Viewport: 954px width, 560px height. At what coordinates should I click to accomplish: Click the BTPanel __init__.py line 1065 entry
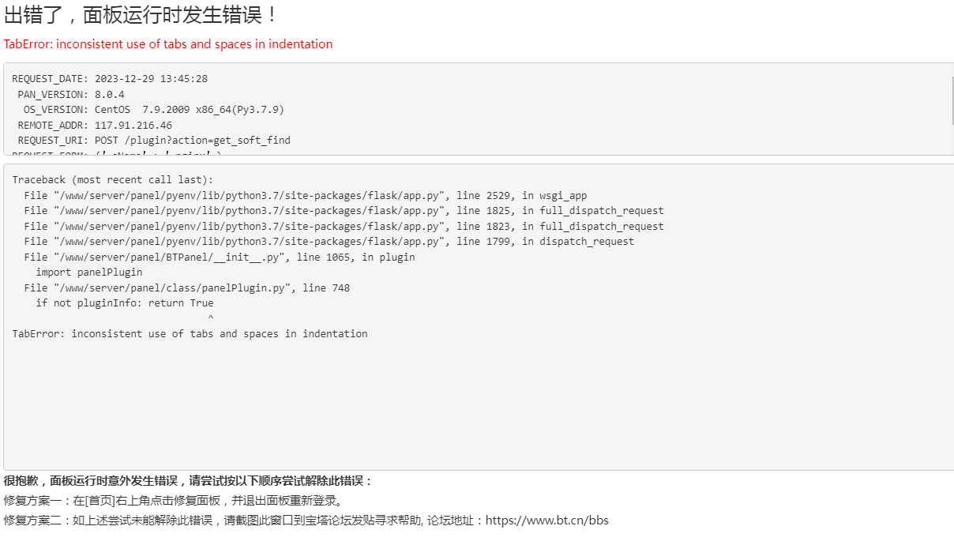220,257
